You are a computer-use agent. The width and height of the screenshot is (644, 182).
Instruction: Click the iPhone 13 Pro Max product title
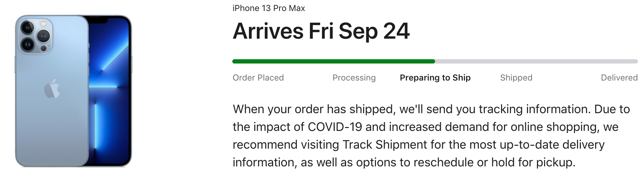tap(269, 8)
